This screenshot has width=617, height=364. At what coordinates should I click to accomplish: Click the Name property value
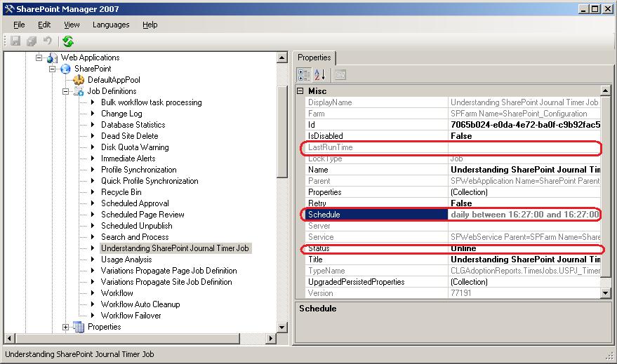coord(524,170)
